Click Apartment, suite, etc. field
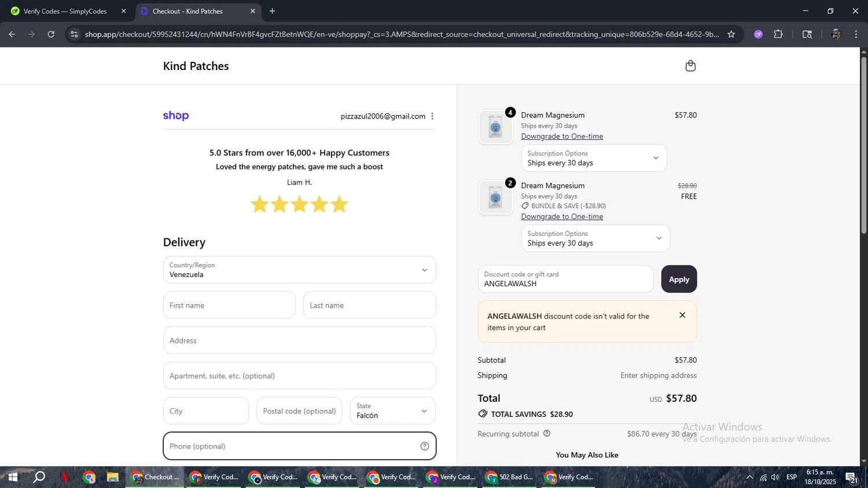This screenshot has width=868, height=488. click(x=299, y=376)
